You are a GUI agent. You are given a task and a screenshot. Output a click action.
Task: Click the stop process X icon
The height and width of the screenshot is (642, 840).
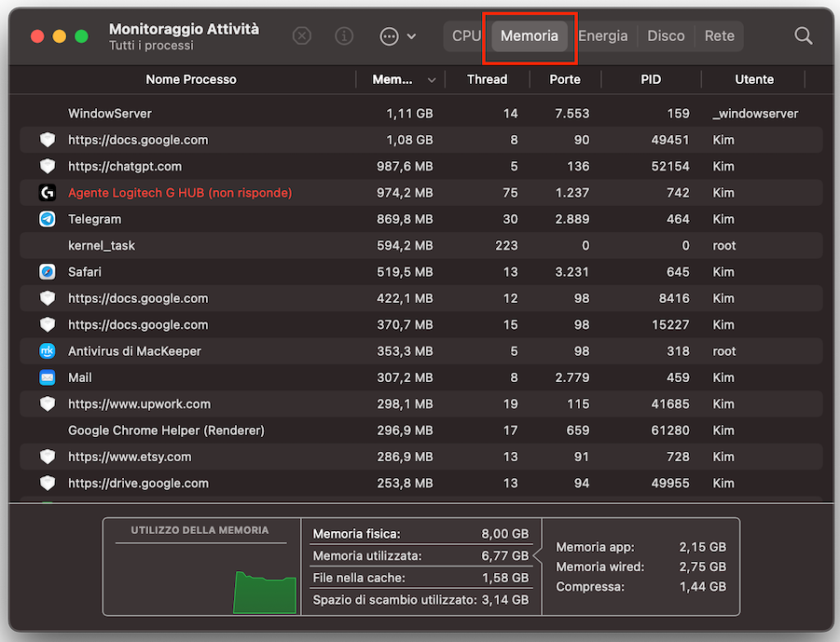tap(302, 36)
